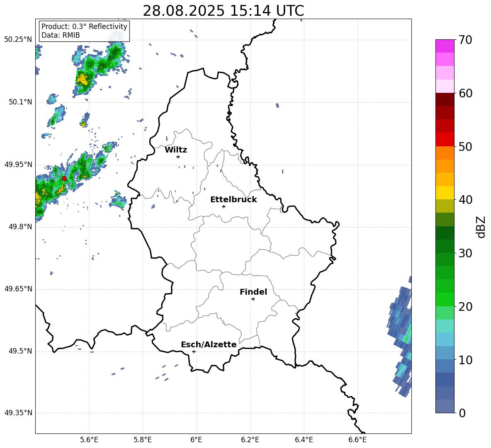Click the title '28.08.2025 15:14 UTC'

tap(223, 11)
